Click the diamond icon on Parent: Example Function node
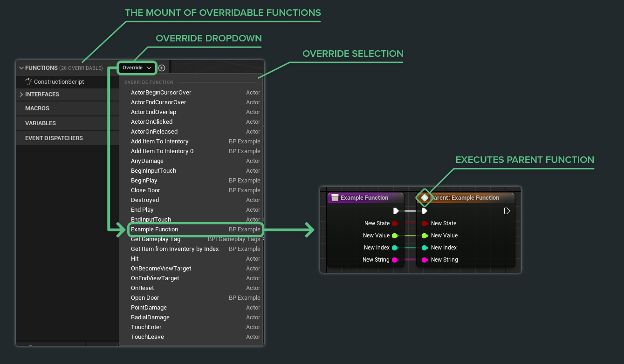Screen dimensions: 624x364 pos(424,197)
